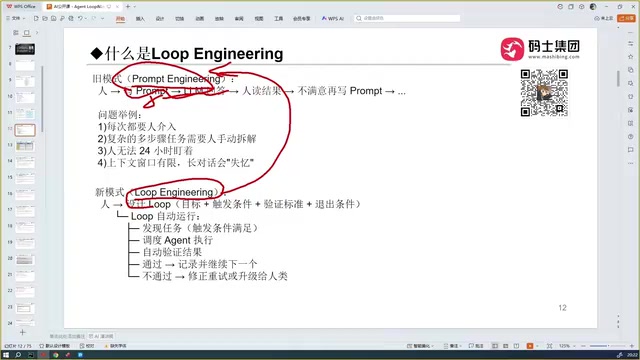Select the 开始 ribbon tab

(120, 18)
